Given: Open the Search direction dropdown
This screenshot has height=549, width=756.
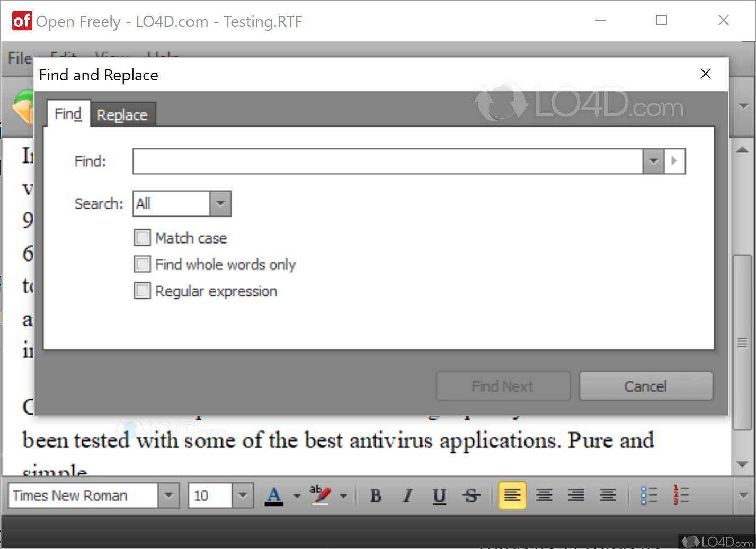Looking at the screenshot, I should 220,203.
